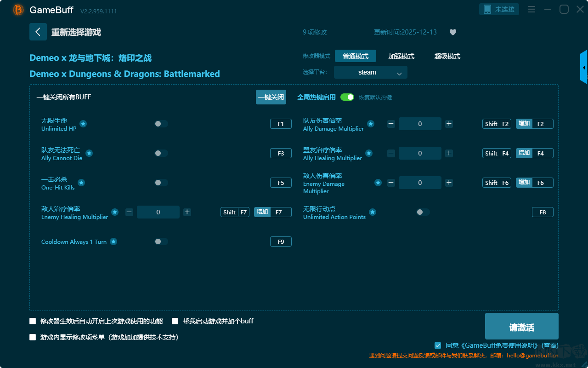Click the heart favorite icon

tap(453, 32)
